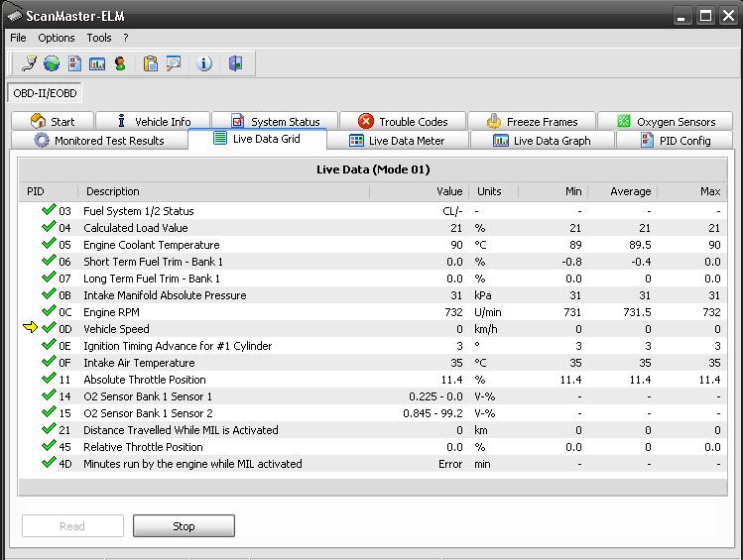Toggle green check for PID 4D MIL minutes
The width and height of the screenshot is (743, 560).
pos(49,462)
